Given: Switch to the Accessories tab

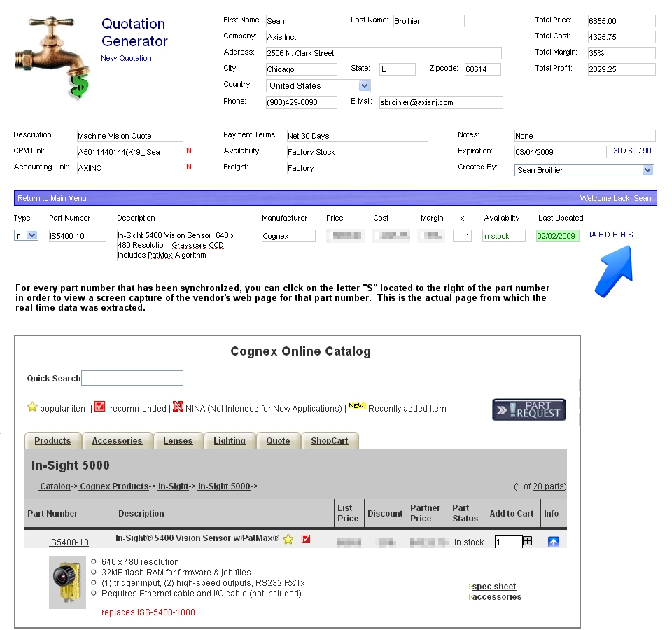Looking at the screenshot, I should (x=117, y=440).
